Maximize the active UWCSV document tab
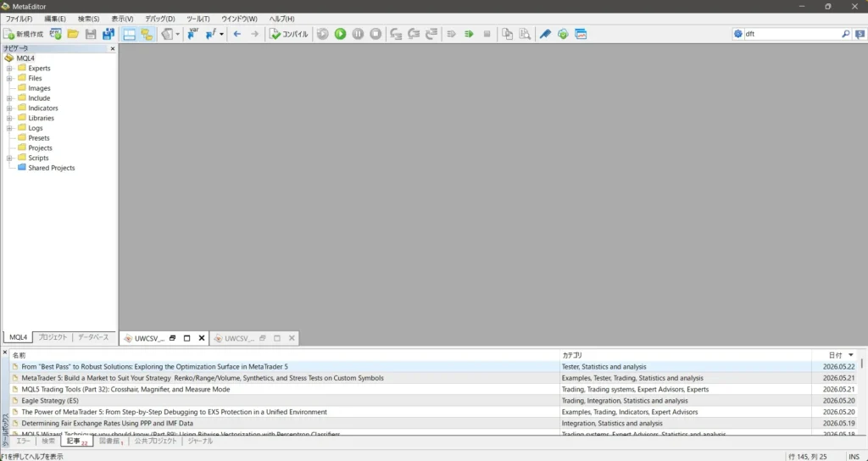Screen dimensions: 868x461 pyautogui.click(x=186, y=338)
